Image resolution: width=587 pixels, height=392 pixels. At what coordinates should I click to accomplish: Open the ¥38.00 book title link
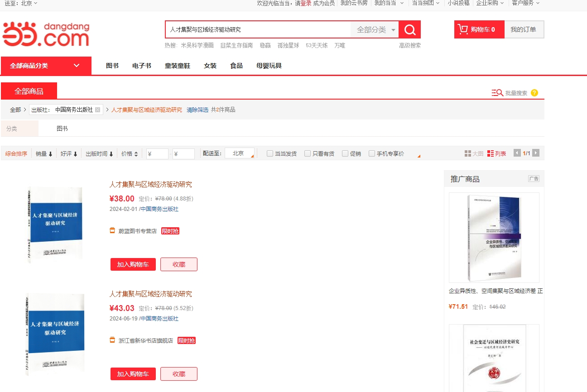click(150, 184)
